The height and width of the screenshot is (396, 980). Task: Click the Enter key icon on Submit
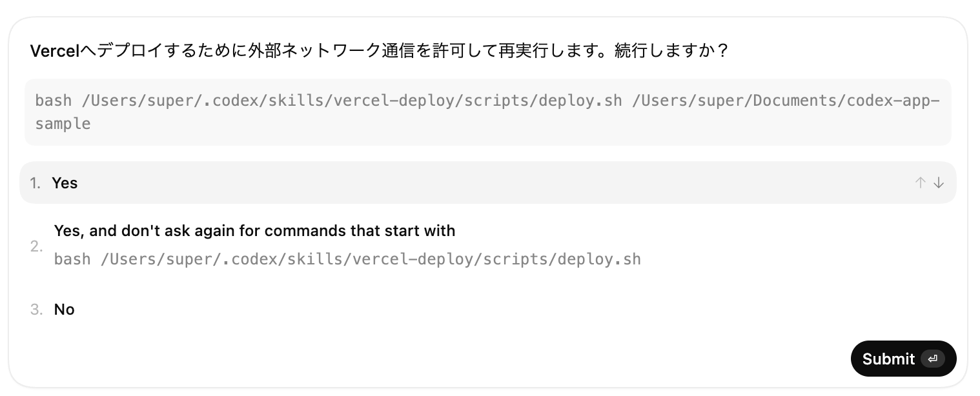point(932,359)
